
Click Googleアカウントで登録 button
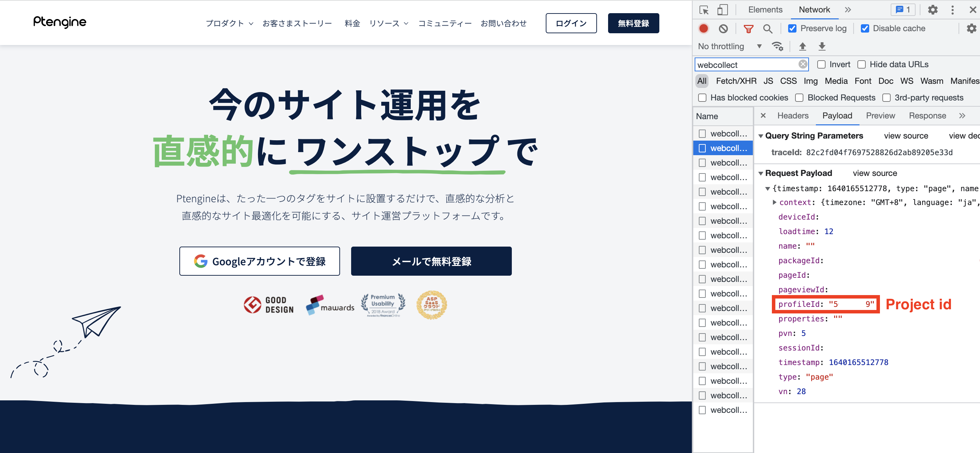pyautogui.click(x=259, y=261)
